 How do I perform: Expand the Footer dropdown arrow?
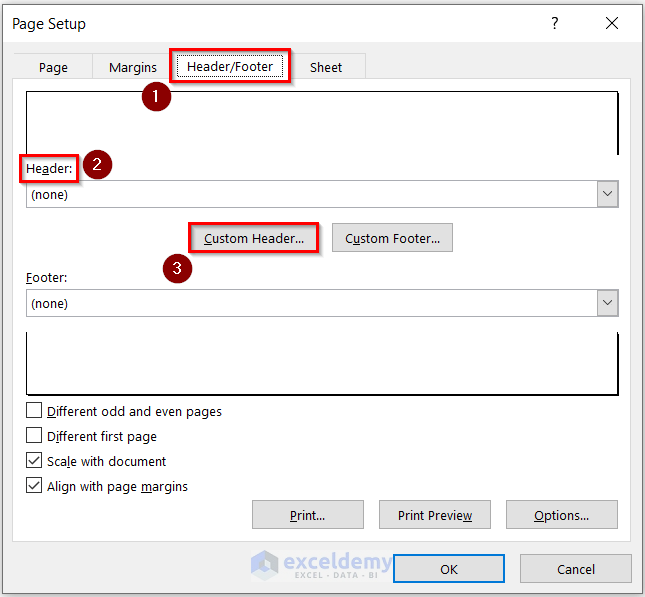click(608, 303)
